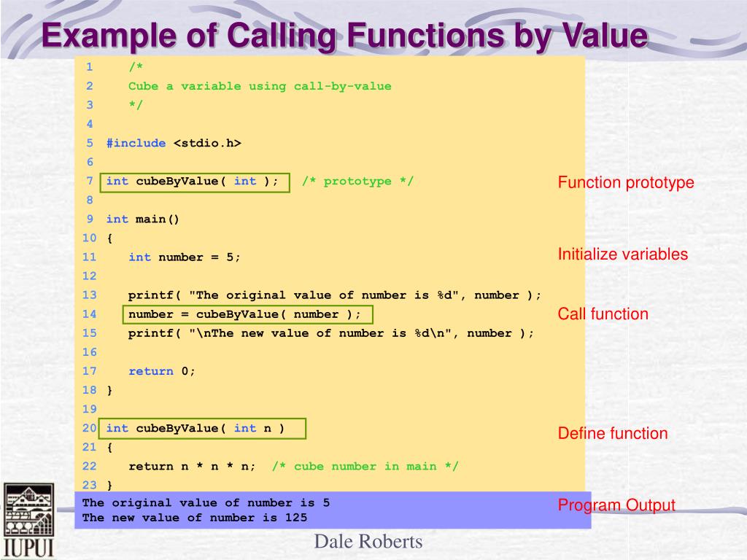Click the boxed prototype 'int cubeByValue( int );'
Screen dimensions: 747x560
pos(195,182)
